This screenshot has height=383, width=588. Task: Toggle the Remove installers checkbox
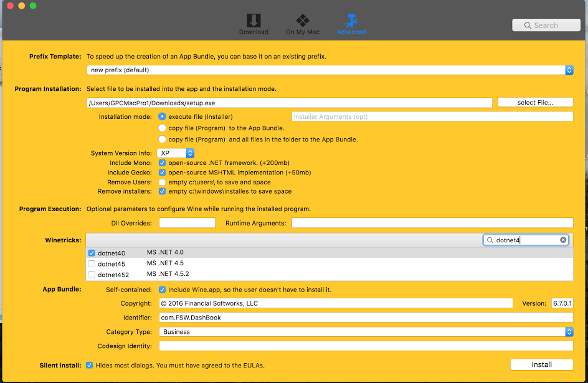pos(162,191)
